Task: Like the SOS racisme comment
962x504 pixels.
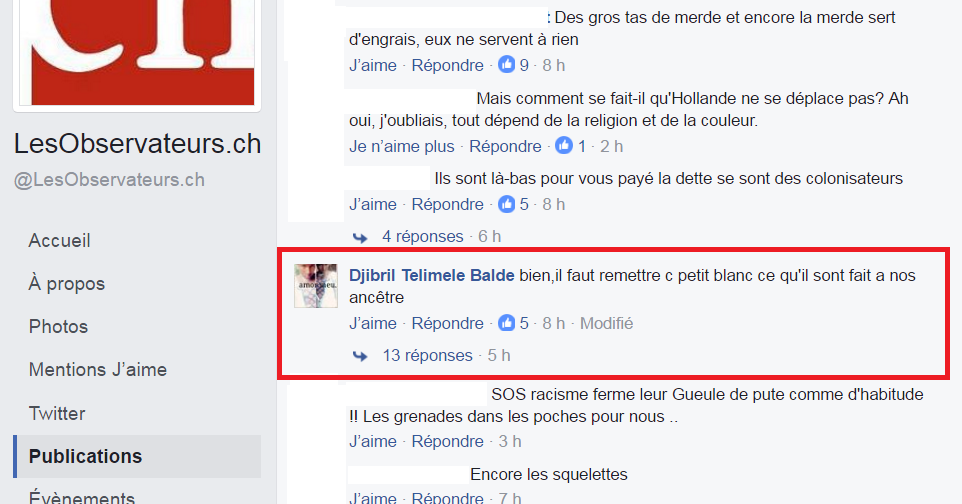Action: click(x=373, y=441)
